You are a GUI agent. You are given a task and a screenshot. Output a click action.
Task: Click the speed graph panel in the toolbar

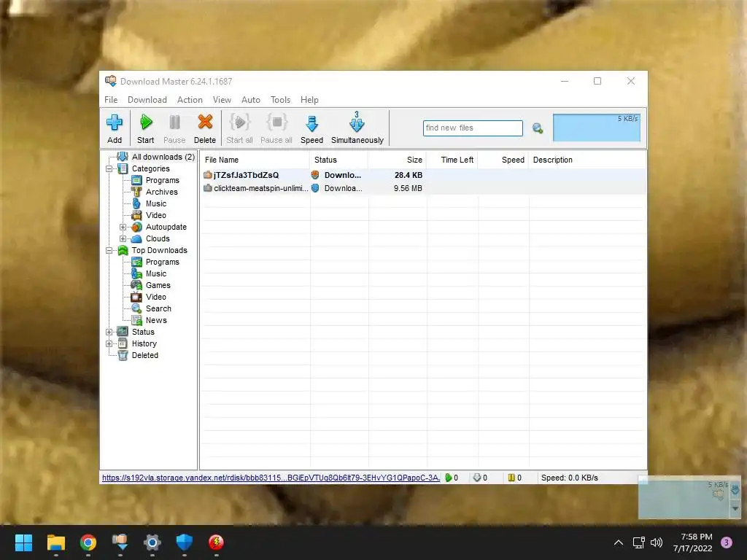(597, 128)
